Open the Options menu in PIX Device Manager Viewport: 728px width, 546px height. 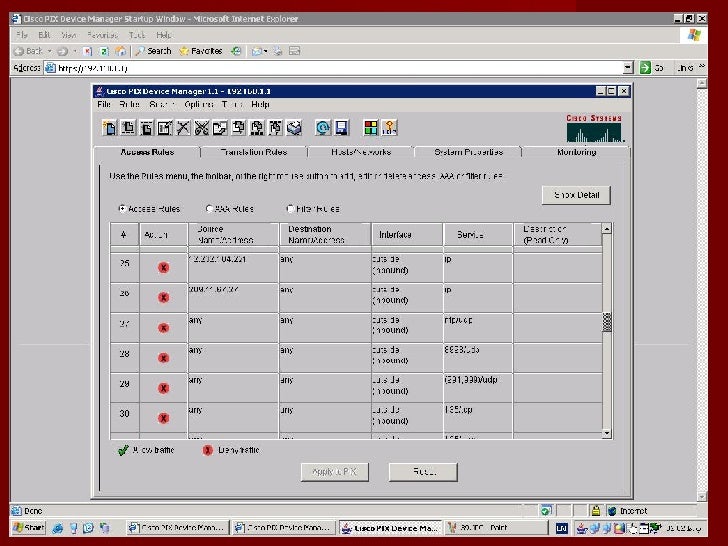(x=199, y=104)
